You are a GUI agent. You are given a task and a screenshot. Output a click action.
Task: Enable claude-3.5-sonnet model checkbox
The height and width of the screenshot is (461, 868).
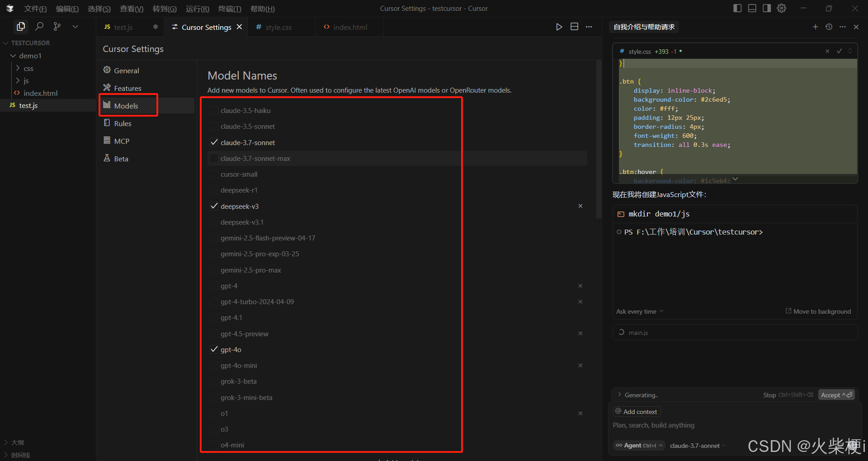coord(214,127)
